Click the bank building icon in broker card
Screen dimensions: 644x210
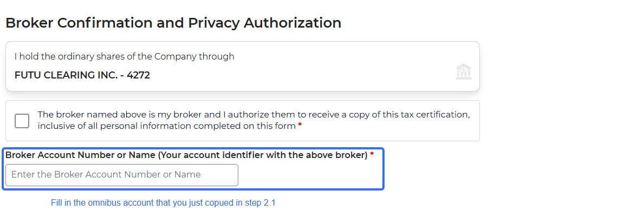coord(463,72)
